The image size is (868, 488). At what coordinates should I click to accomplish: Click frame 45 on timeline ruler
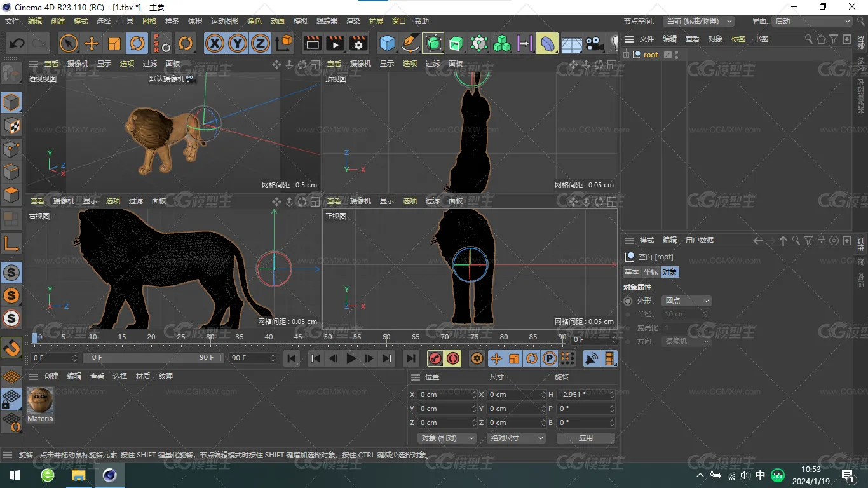299,337
